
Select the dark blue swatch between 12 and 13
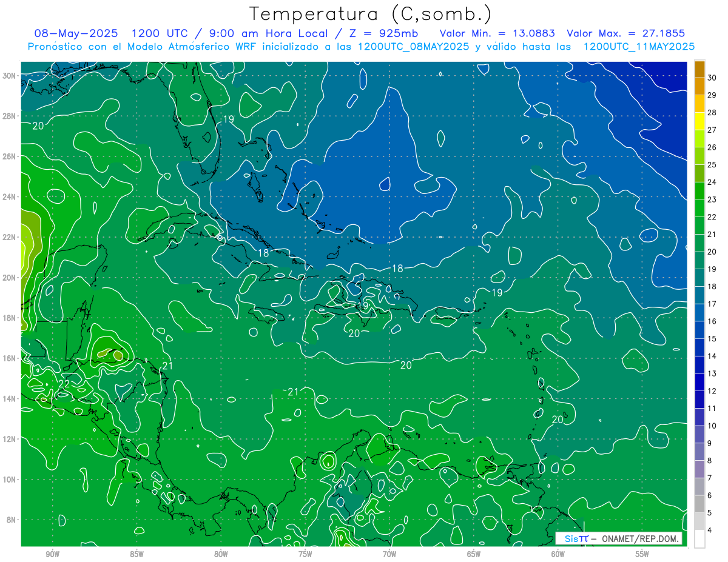pos(699,383)
